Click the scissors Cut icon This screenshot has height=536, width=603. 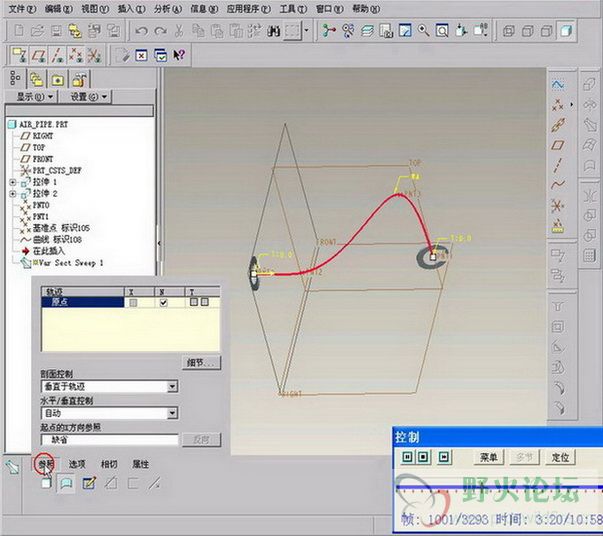pyautogui.click(x=179, y=31)
